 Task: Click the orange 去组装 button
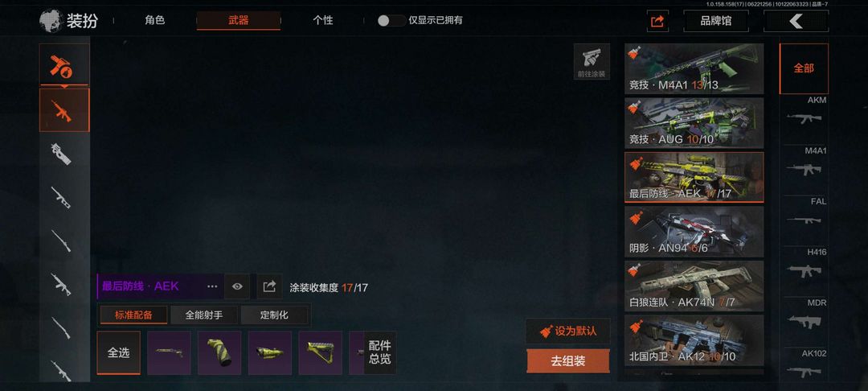tap(568, 361)
